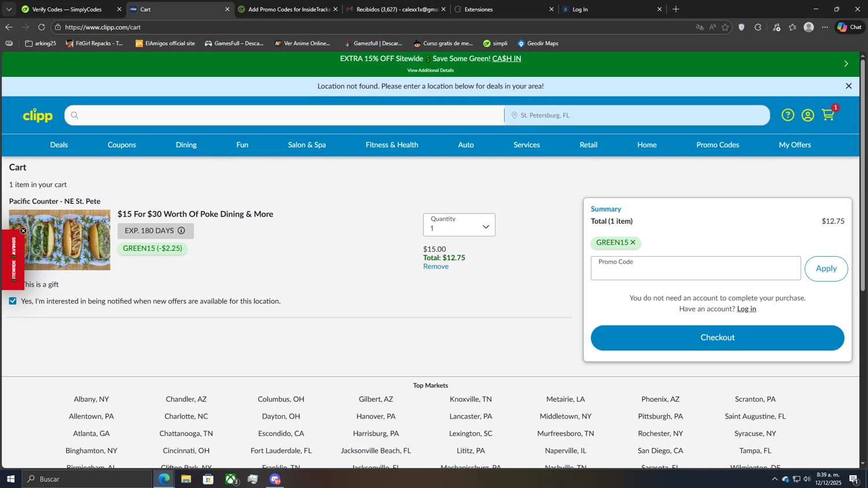
Task: Show hidden tray icons chevron
Action: (x=774, y=479)
